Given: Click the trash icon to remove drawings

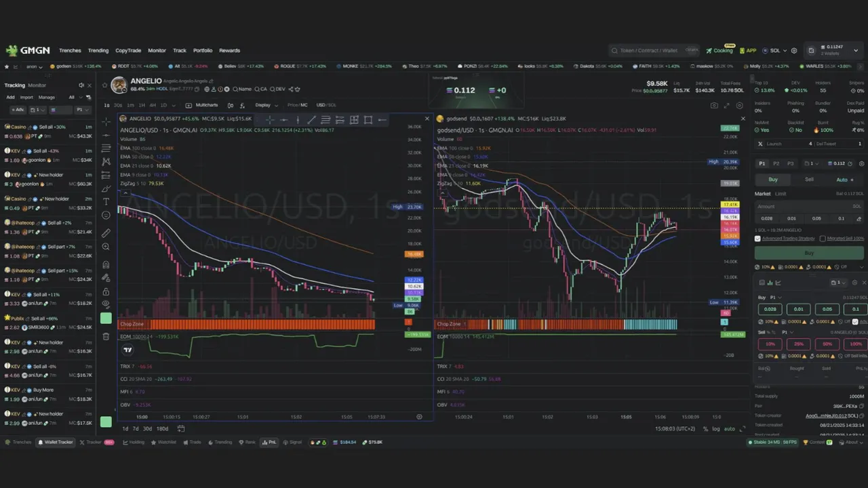Looking at the screenshot, I should pyautogui.click(x=106, y=335).
